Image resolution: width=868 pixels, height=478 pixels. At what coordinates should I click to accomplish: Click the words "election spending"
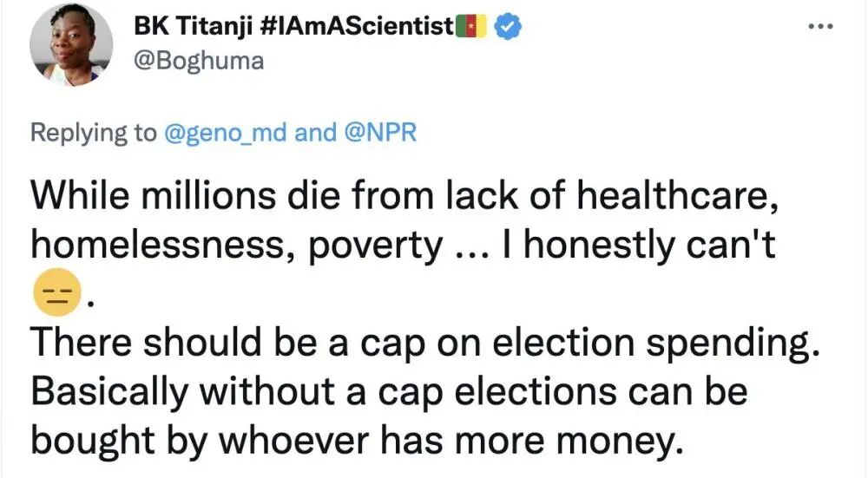(x=656, y=343)
